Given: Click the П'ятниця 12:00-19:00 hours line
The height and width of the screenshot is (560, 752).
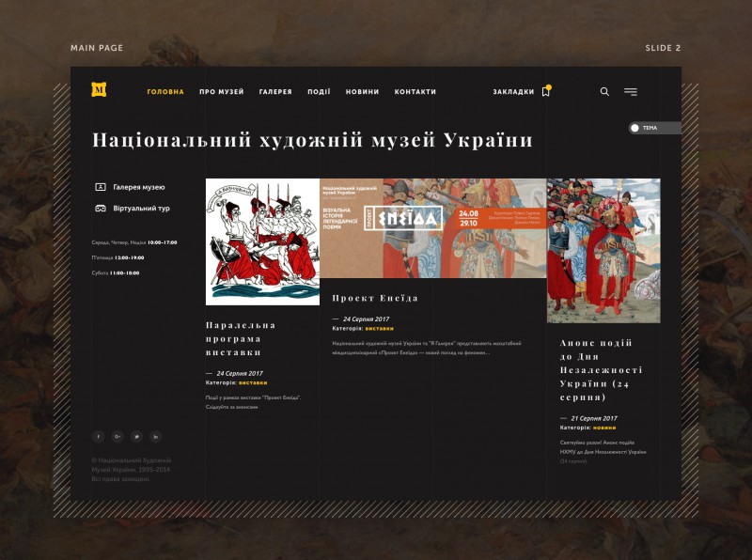Looking at the screenshot, I should [117, 258].
